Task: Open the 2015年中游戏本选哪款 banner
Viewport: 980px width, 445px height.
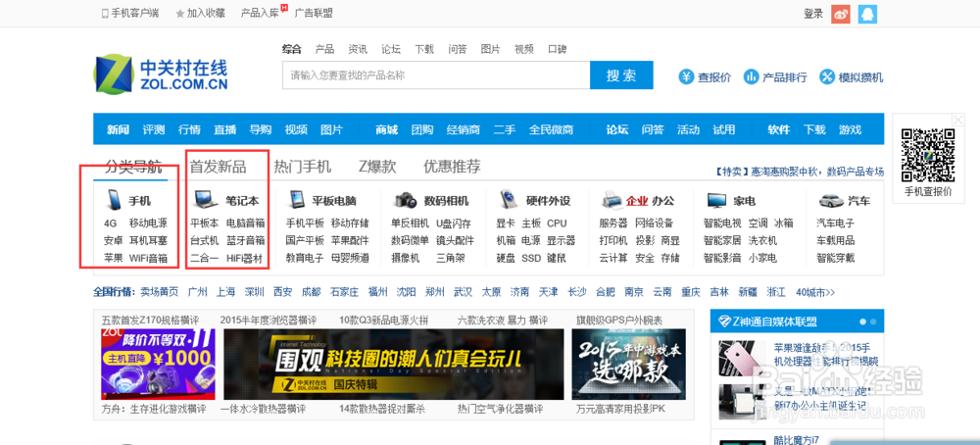Action: tap(629, 365)
